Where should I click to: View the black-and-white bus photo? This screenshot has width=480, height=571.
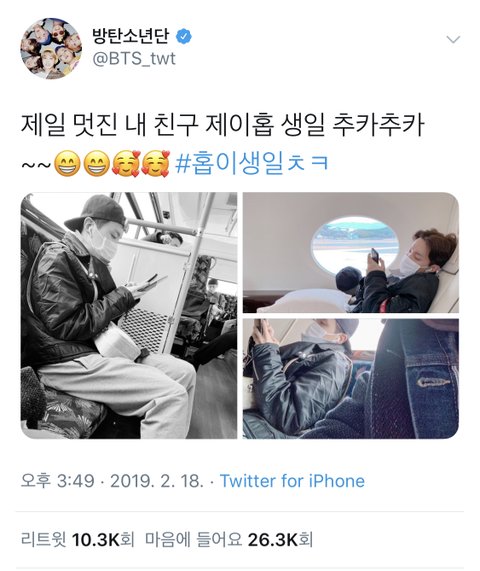click(129, 315)
